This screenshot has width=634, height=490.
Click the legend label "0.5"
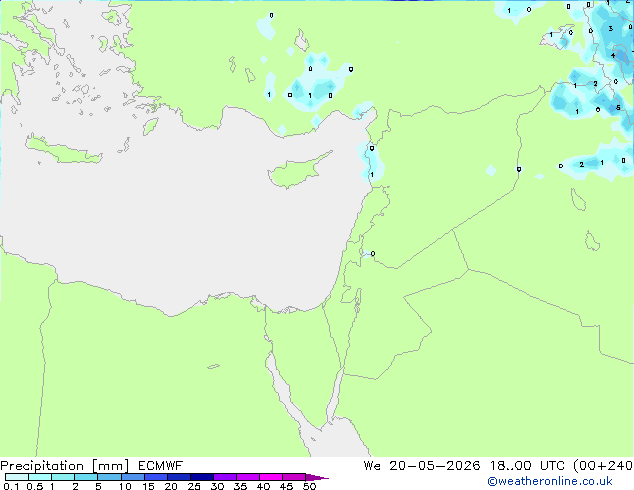point(34,486)
